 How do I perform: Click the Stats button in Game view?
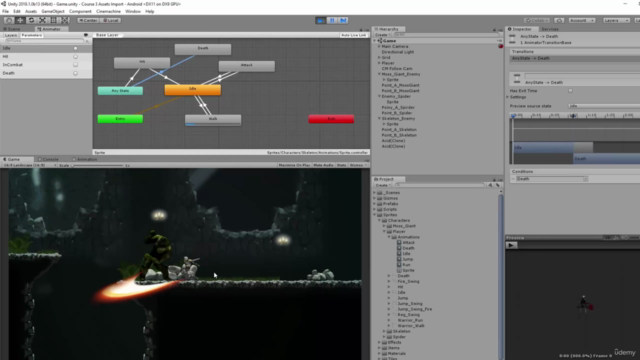[341, 165]
